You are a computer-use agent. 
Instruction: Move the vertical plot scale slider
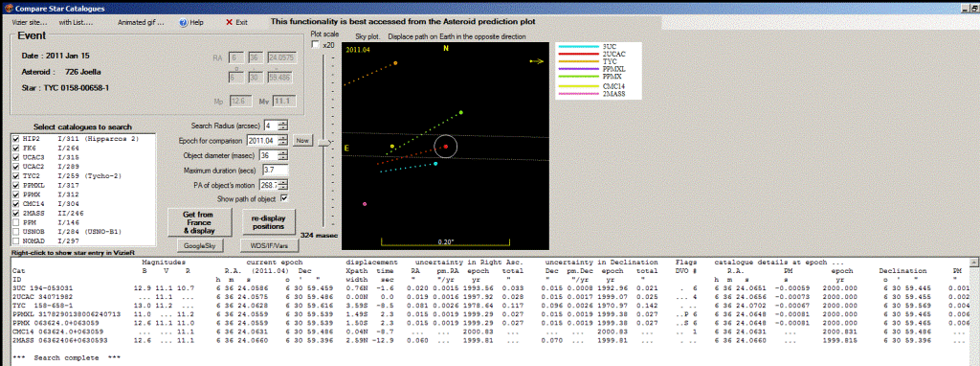pyautogui.click(x=323, y=143)
